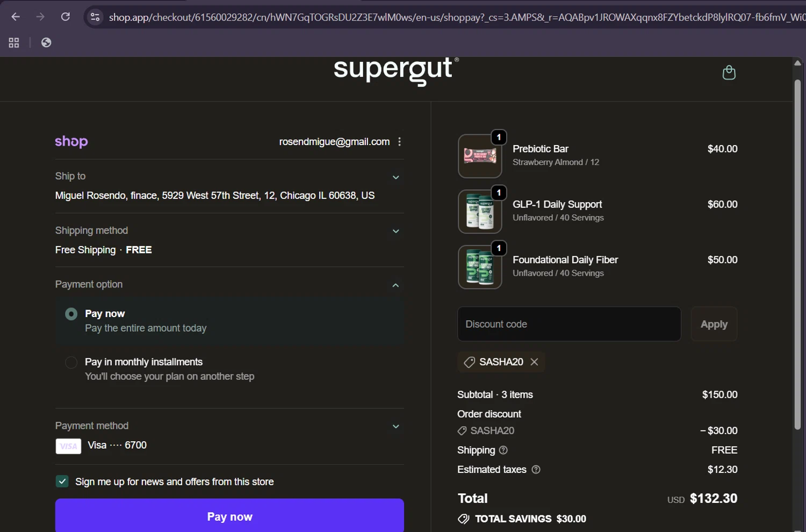Click the Subtotal · 3 items label
This screenshot has width=806, height=532.
click(x=495, y=394)
